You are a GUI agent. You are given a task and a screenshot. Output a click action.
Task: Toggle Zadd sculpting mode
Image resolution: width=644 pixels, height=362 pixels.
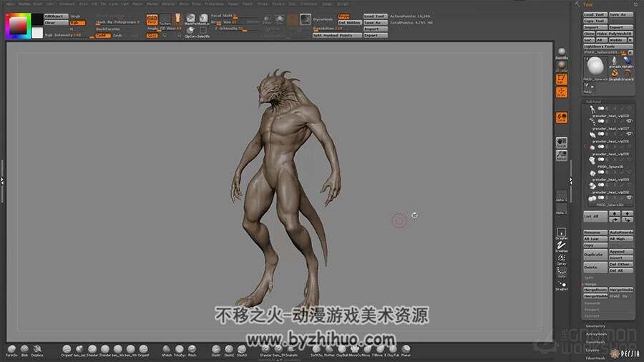102,36
